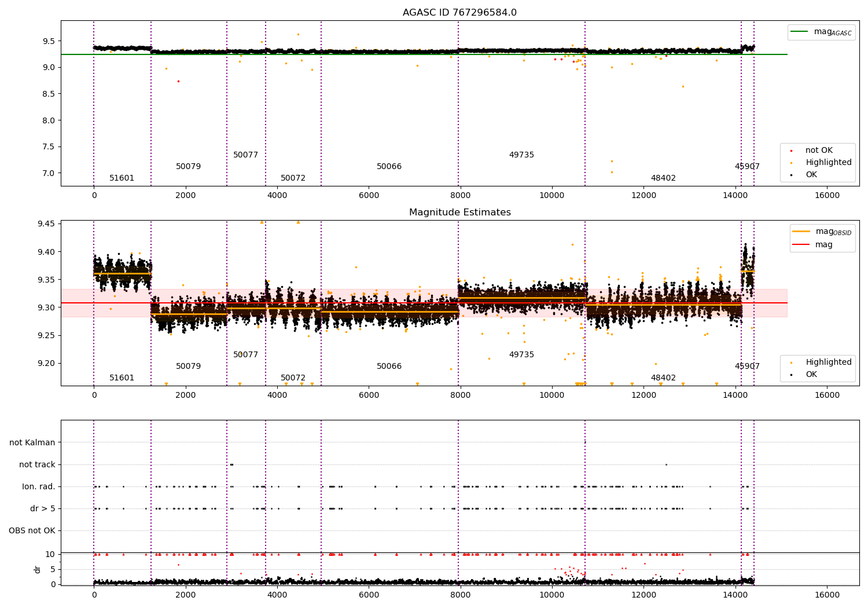Select 'Highlighted' in the top plot's legend
868x608 pixels.
[x=829, y=163]
